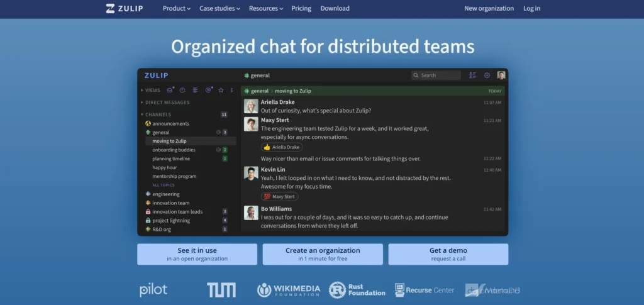Click the lock icon beside project lightning
The height and width of the screenshot is (305, 644).
(x=148, y=221)
